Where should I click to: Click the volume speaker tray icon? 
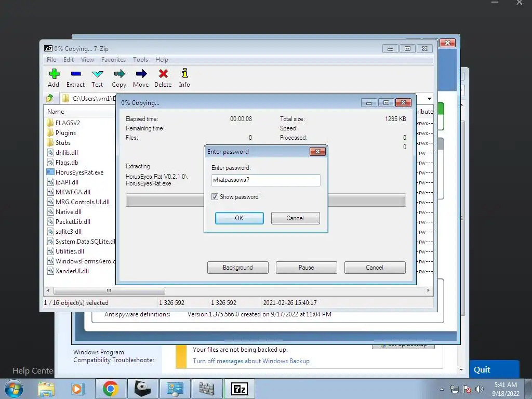click(480, 389)
